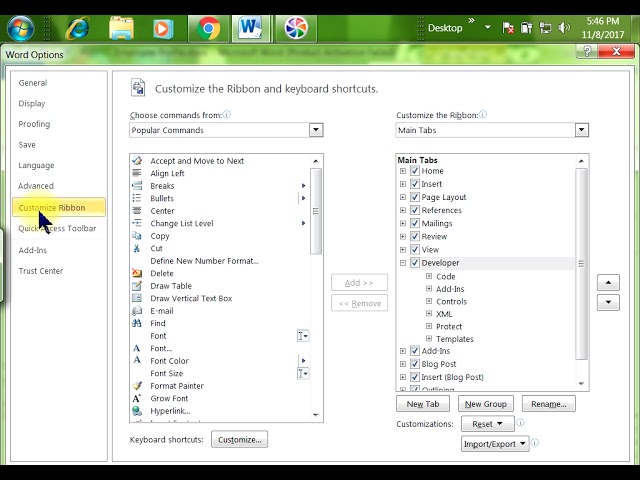Select the Format Painter brush icon
Screen dimensions: 640x480
[137, 386]
